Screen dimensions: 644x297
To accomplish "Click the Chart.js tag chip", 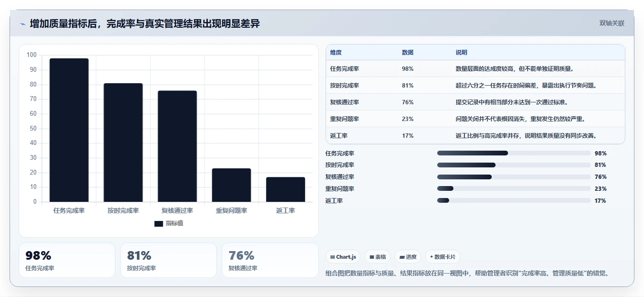I will 343,257.
